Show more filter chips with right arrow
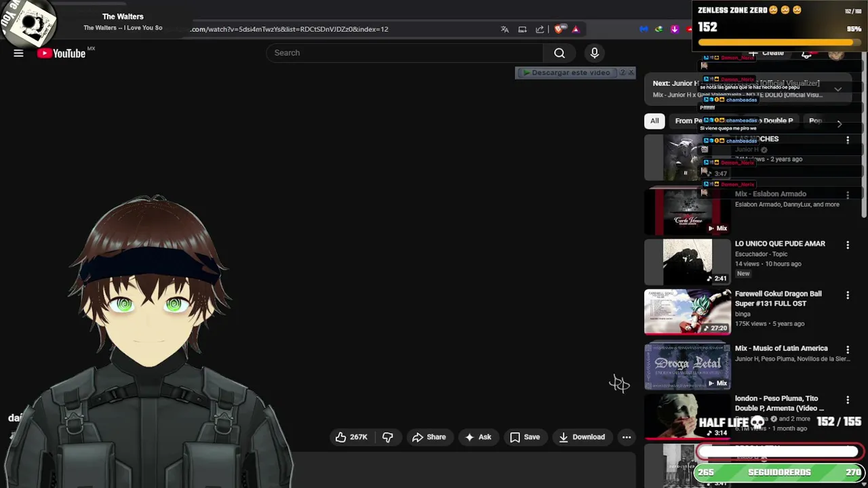 pyautogui.click(x=840, y=123)
